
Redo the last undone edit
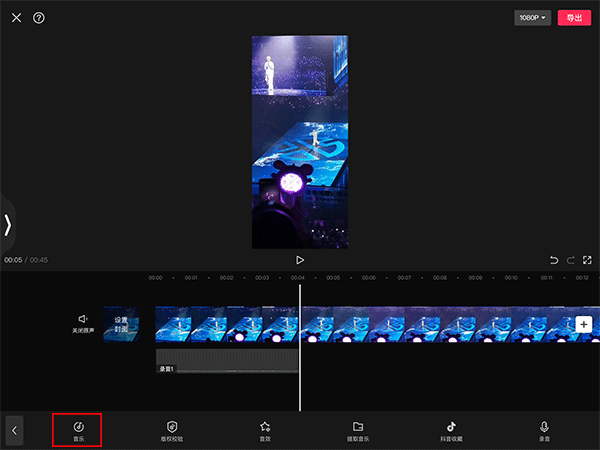571,260
